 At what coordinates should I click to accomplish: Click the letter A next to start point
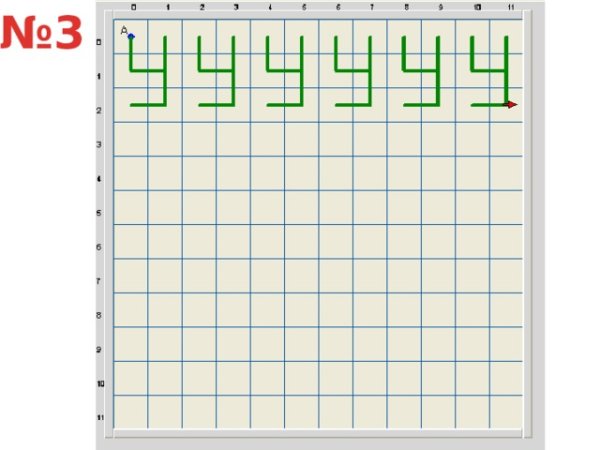pos(123,32)
